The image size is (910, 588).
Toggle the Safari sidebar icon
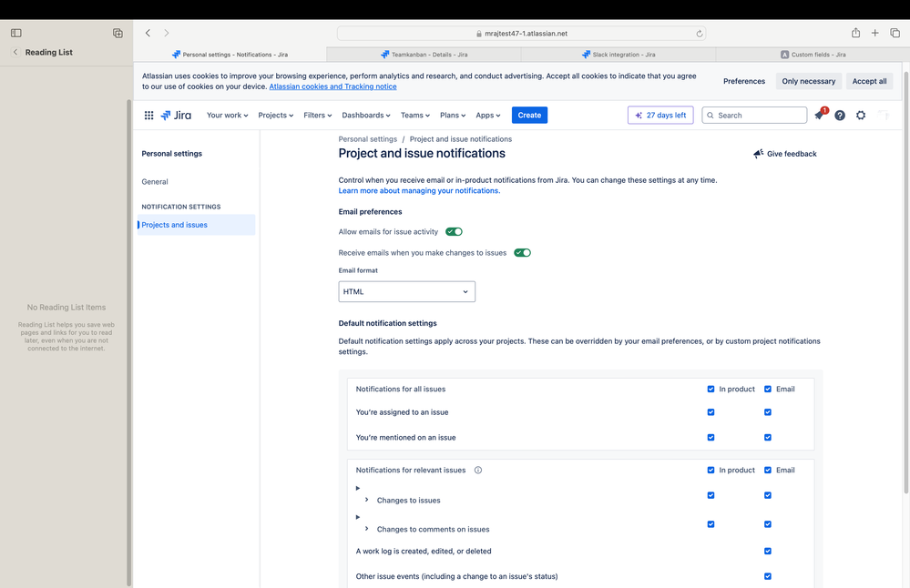pos(16,33)
